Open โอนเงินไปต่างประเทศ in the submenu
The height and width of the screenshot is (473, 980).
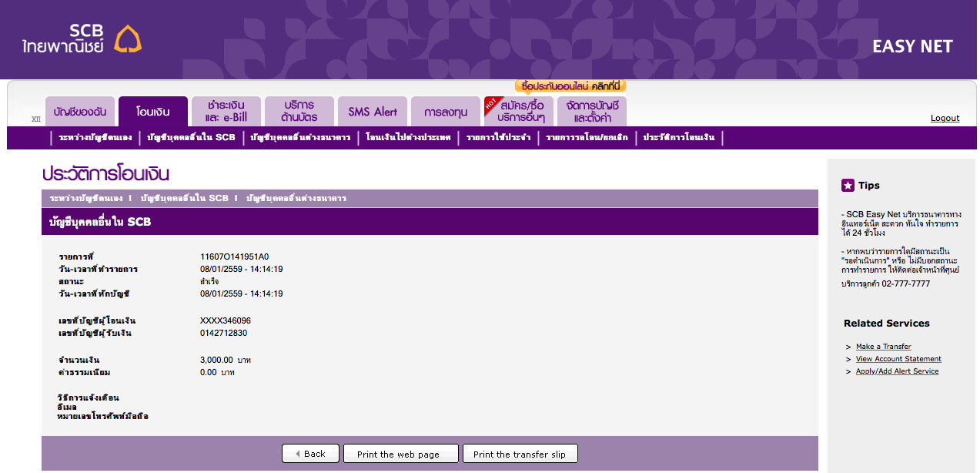point(408,138)
